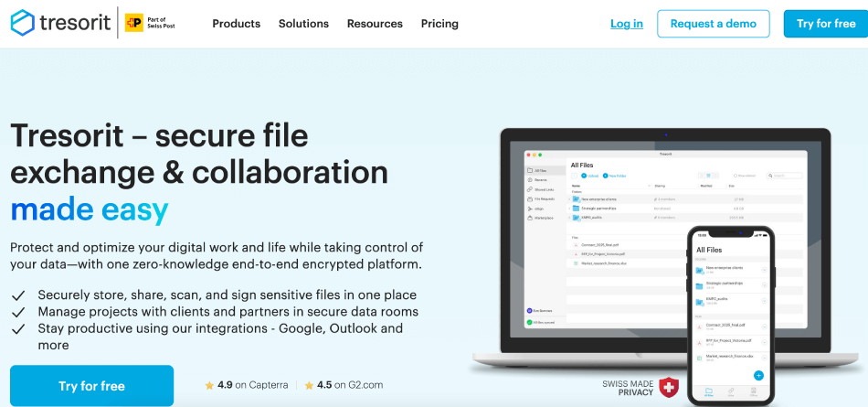Viewport: 868px width, 407px height.
Task: Click the Upload button in laptop app
Action: click(590, 176)
